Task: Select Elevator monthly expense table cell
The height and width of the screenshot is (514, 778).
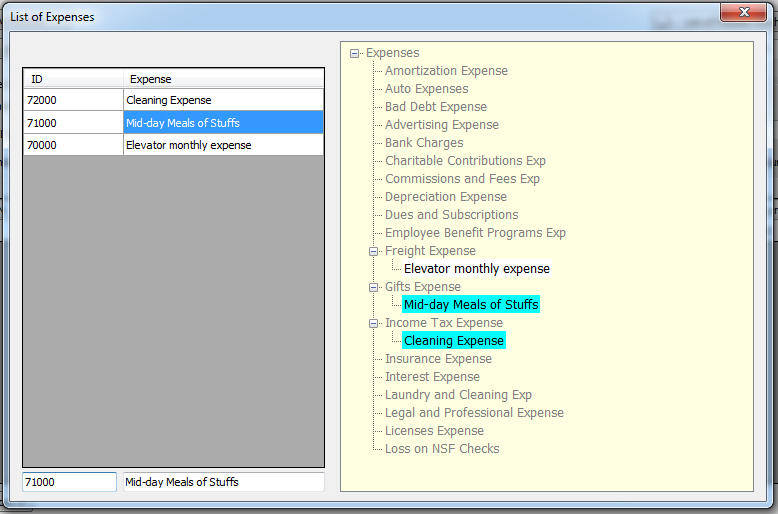Action: coord(223,145)
